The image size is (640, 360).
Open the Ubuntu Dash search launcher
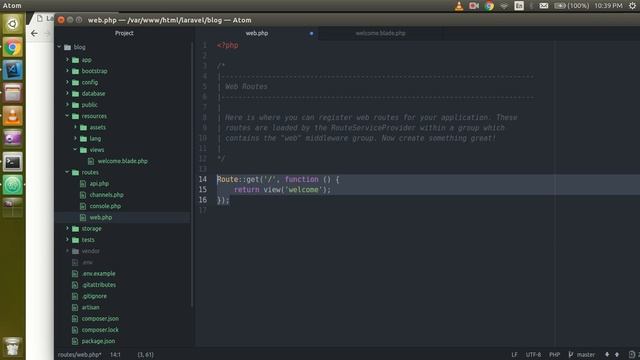tap(13, 24)
